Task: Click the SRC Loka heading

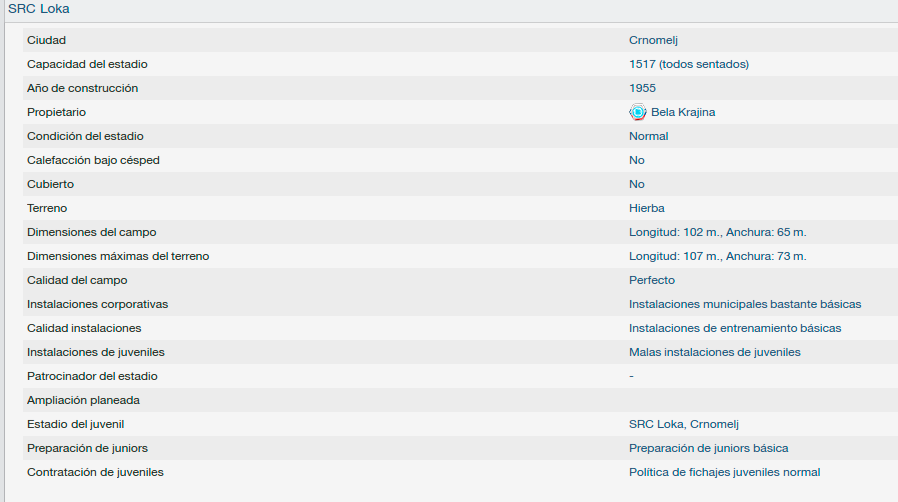Action: tap(39, 9)
